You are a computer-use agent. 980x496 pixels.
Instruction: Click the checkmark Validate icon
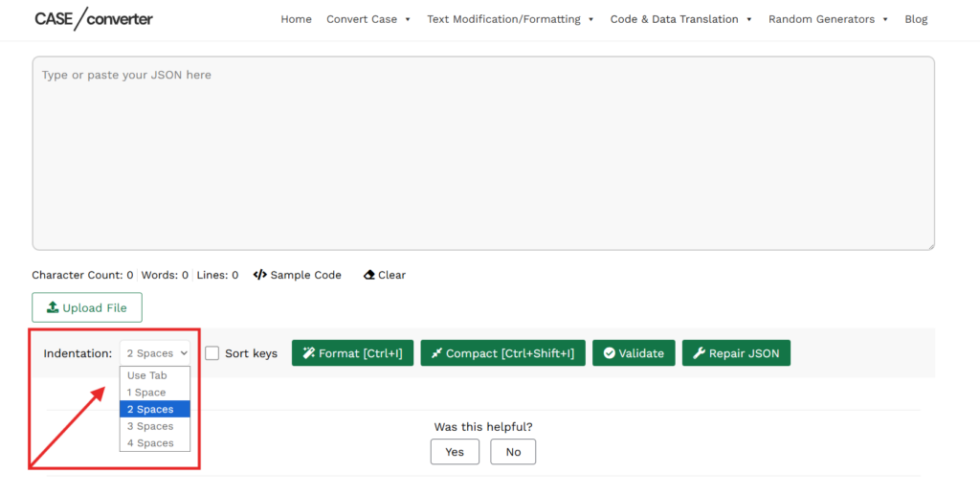point(609,353)
